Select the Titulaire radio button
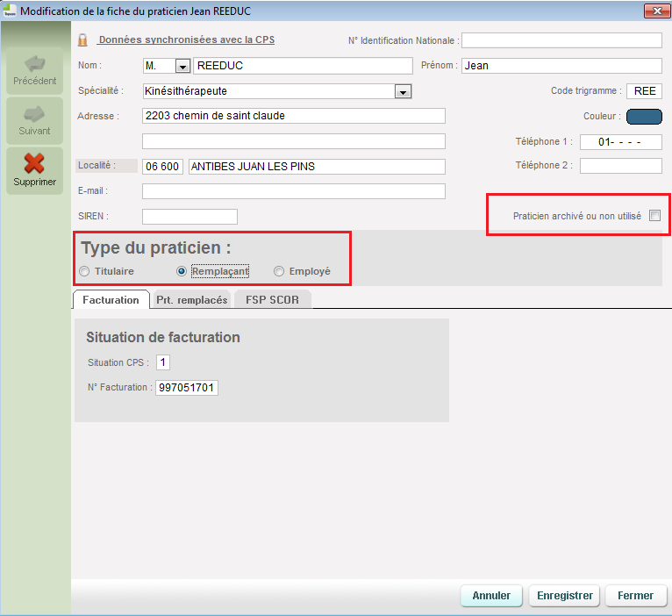Viewport: 672px width, 616px height. point(84,271)
